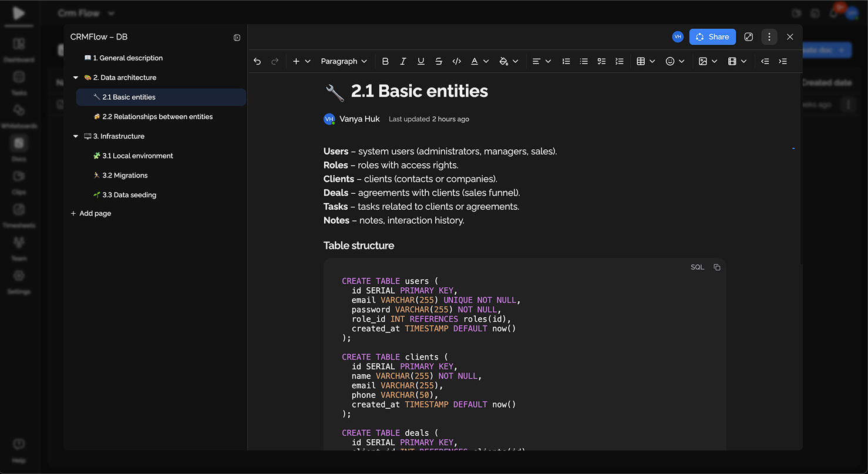
Task: Apply italic formatting
Action: tap(403, 61)
